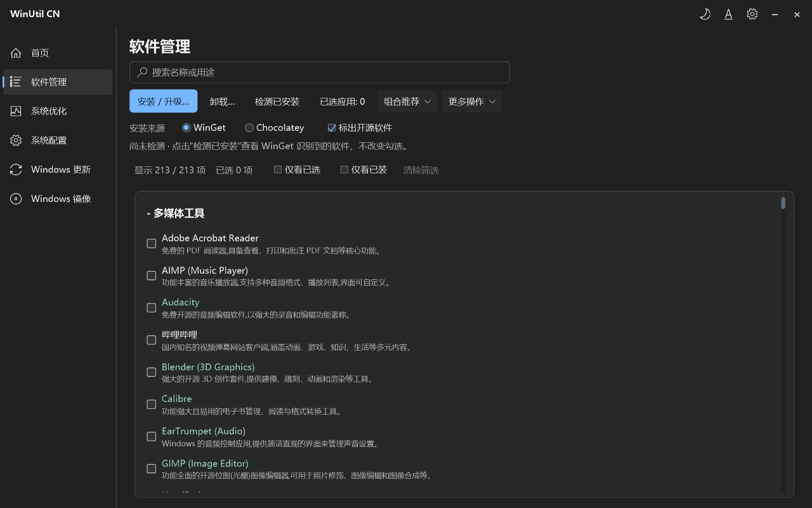The width and height of the screenshot is (812, 508).
Task: Open the Windows 更新 section
Action: pos(58,170)
